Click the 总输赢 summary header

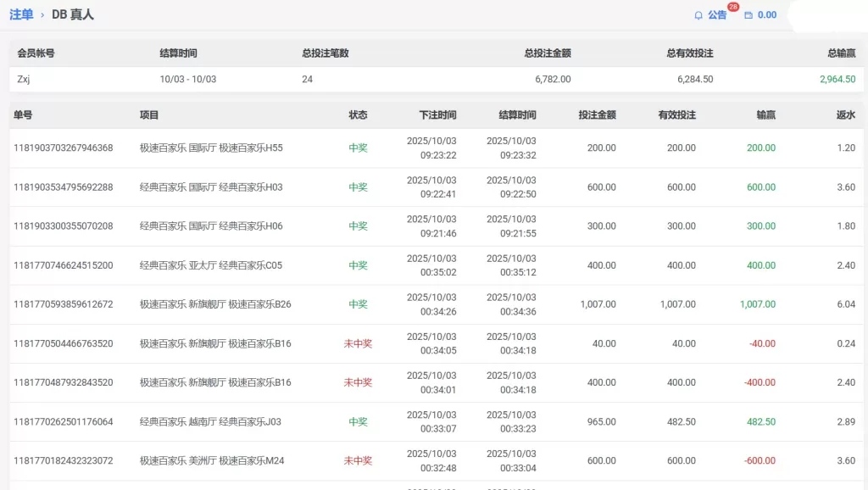click(x=841, y=53)
